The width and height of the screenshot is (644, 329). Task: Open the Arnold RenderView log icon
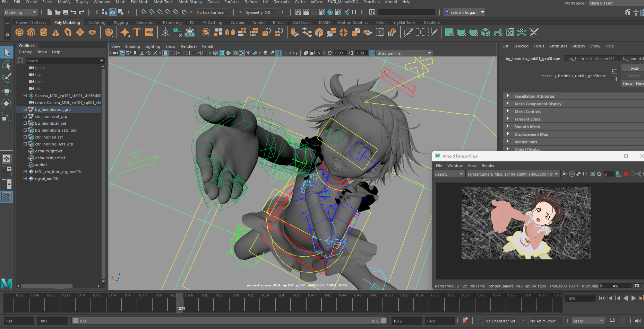pos(619,174)
